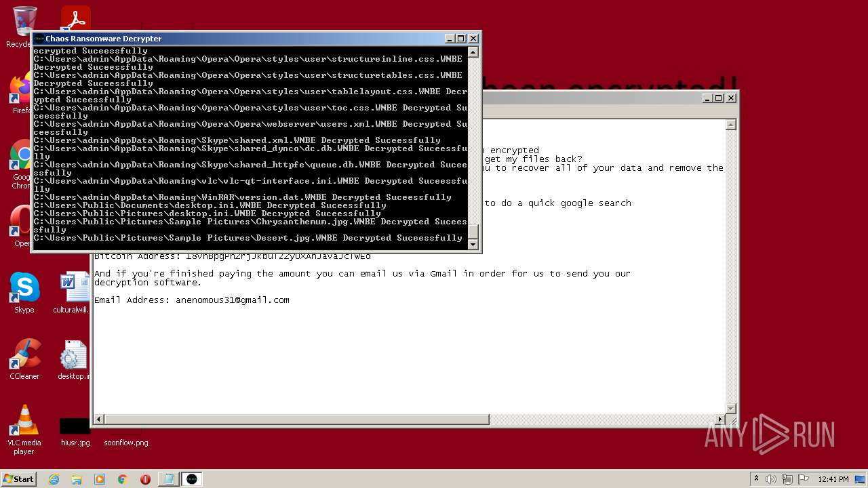Launch CCleaner from the desktop
Viewport: 868px width, 488px height.
[x=24, y=359]
